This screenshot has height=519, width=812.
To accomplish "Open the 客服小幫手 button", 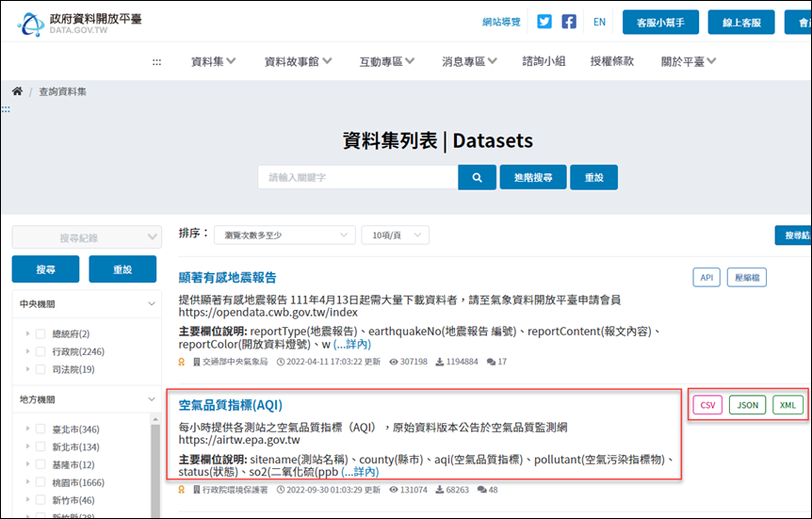I will (x=660, y=23).
